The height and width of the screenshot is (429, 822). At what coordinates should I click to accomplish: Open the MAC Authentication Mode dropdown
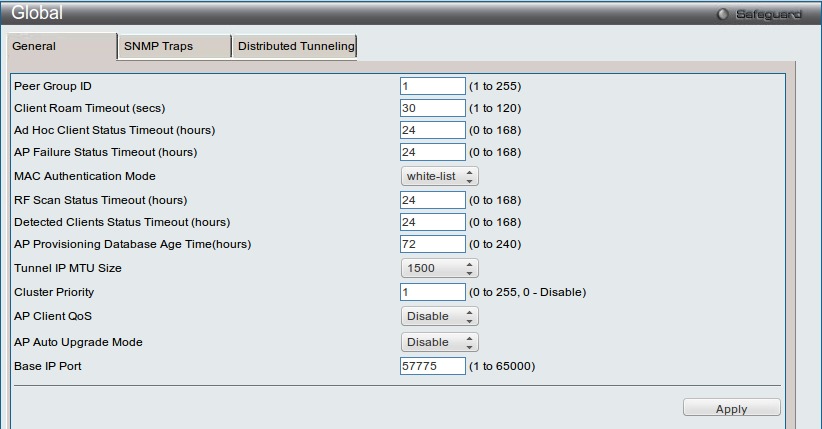(439, 176)
